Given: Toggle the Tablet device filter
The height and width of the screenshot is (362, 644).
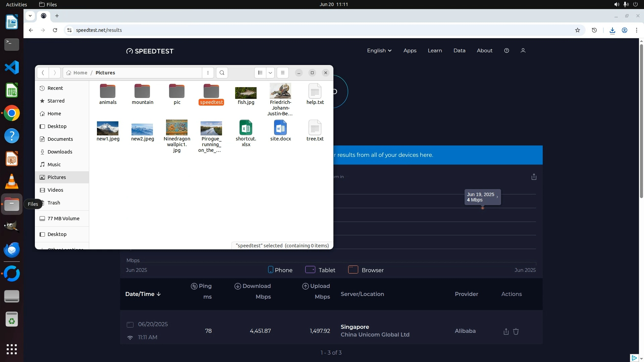Looking at the screenshot, I should [320, 270].
